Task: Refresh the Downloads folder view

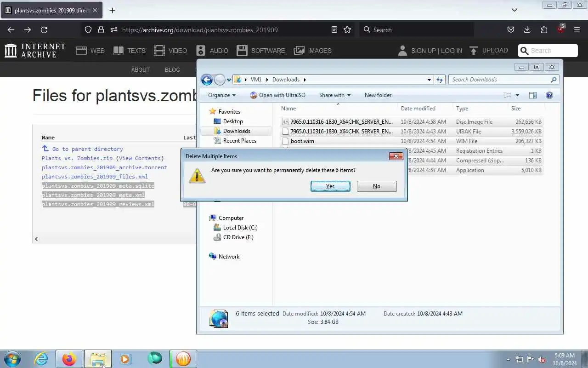Action: pos(440,80)
